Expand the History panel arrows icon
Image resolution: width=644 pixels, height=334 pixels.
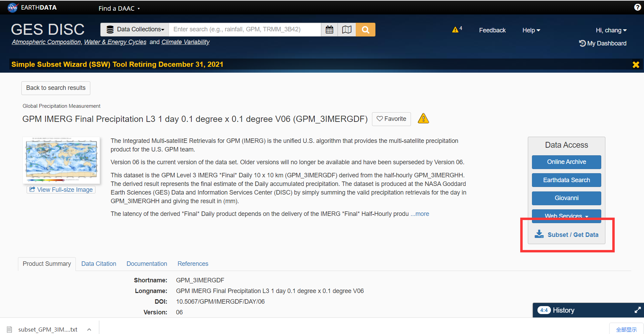(x=637, y=310)
